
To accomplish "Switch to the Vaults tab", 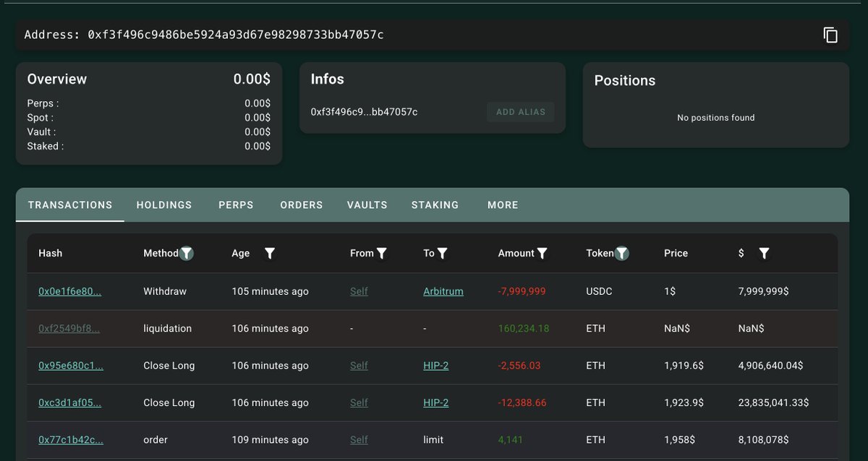I will pos(367,204).
